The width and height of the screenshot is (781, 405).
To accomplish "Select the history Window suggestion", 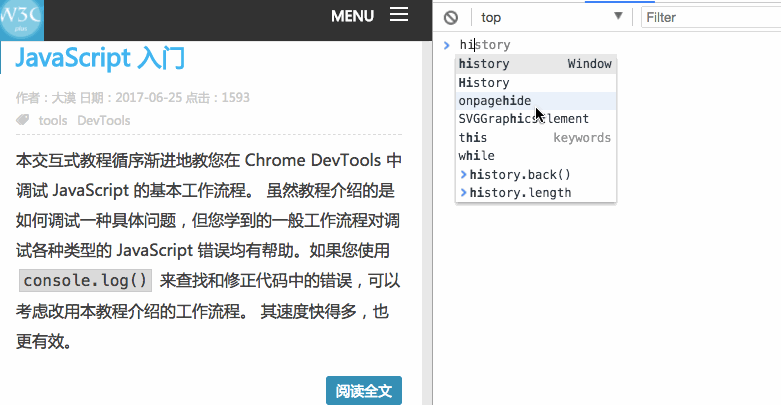I will (x=536, y=64).
